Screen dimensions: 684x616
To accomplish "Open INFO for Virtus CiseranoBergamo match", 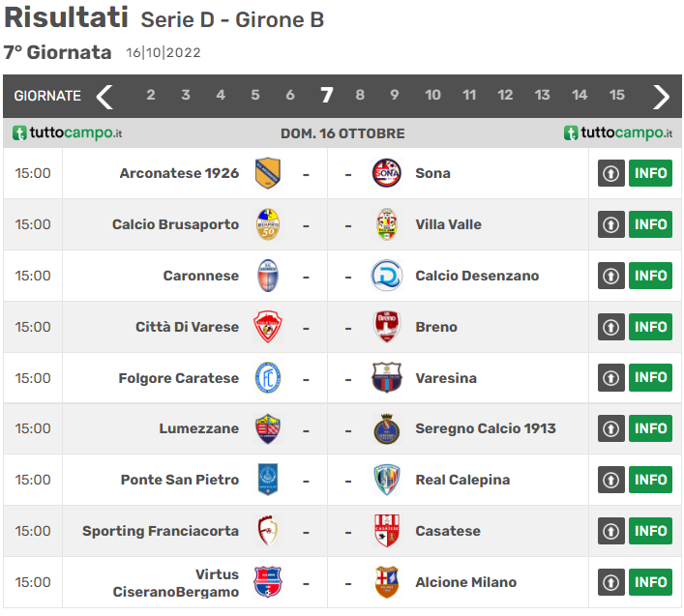I will coord(651,582).
